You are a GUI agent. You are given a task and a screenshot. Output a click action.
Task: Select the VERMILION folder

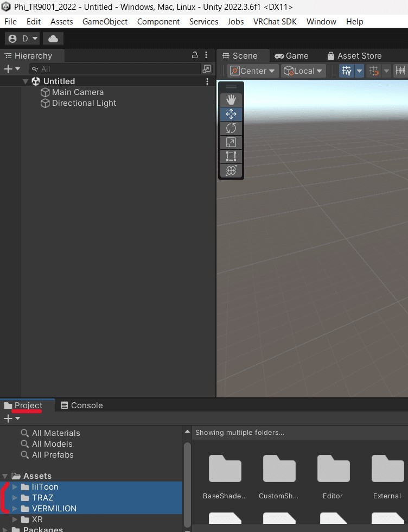[x=48, y=509]
